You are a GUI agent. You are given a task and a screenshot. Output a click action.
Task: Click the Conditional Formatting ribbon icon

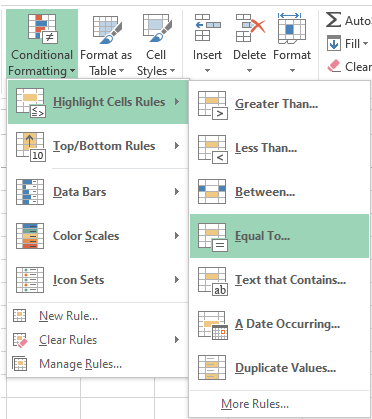(x=42, y=28)
